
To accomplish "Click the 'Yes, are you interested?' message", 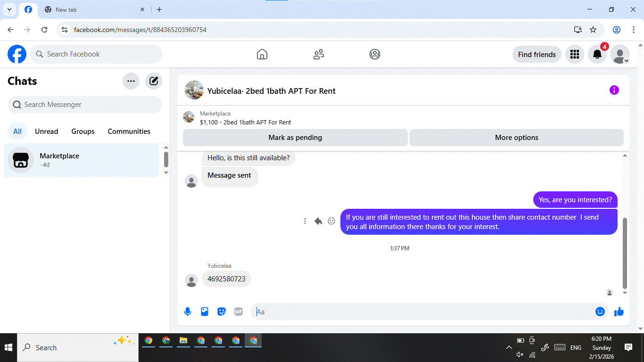I will (x=575, y=200).
